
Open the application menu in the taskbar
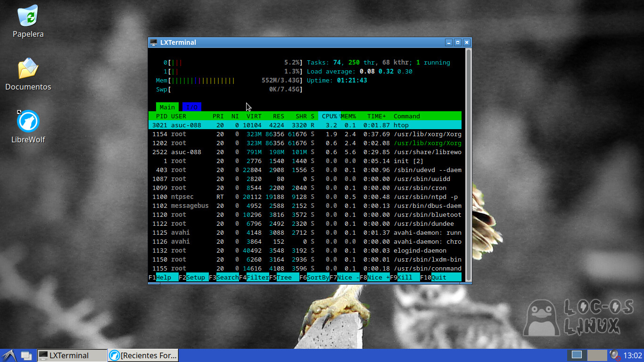click(x=9, y=355)
